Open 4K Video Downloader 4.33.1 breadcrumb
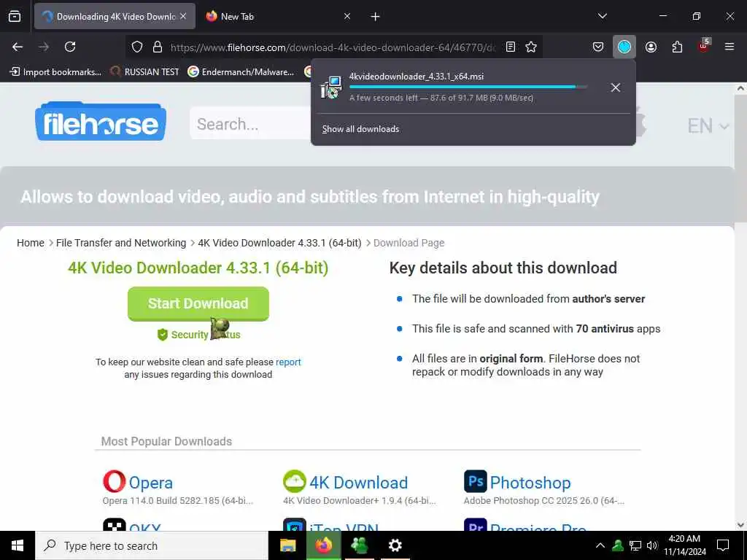 click(279, 243)
